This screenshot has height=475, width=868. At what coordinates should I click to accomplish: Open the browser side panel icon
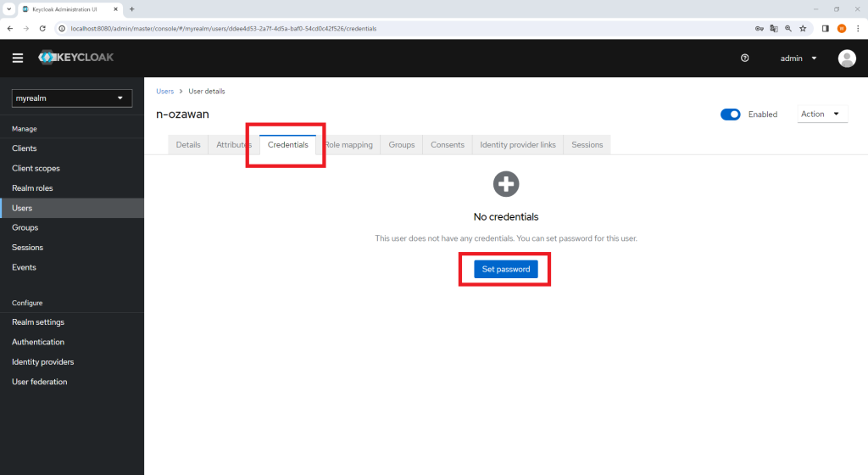pyautogui.click(x=825, y=28)
